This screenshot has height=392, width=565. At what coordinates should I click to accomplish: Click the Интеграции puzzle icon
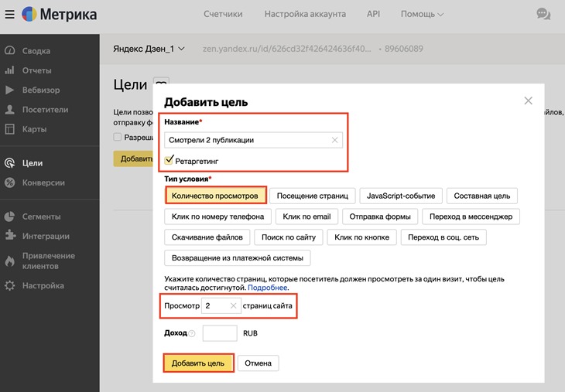click(x=10, y=236)
